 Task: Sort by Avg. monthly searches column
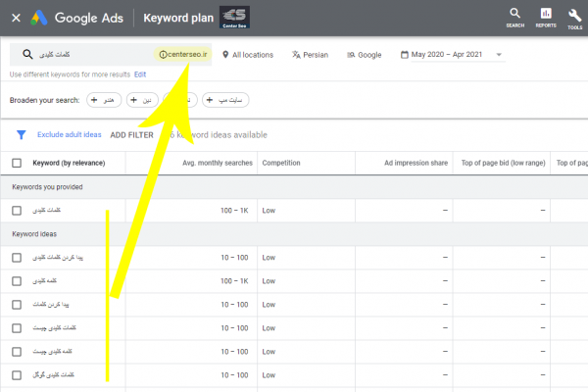coord(218,163)
